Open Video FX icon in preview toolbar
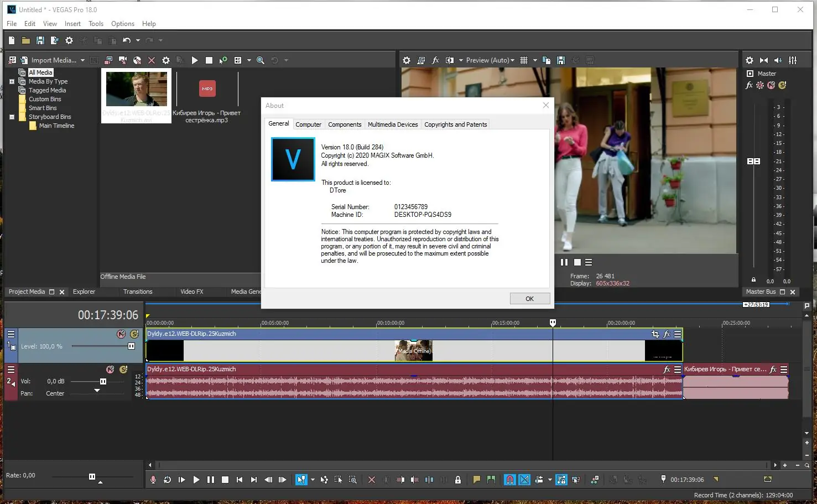817x504 pixels. click(435, 60)
